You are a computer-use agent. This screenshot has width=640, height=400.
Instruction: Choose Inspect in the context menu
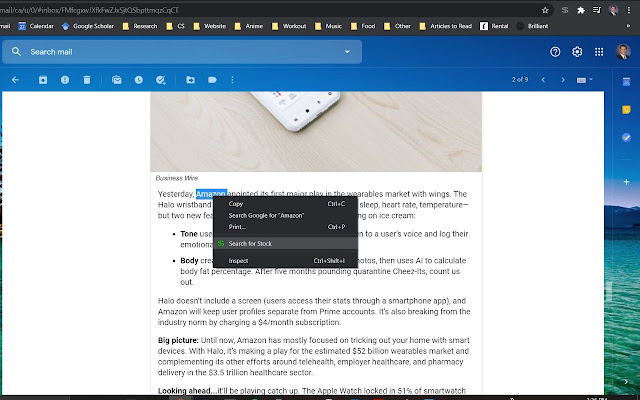(285, 260)
